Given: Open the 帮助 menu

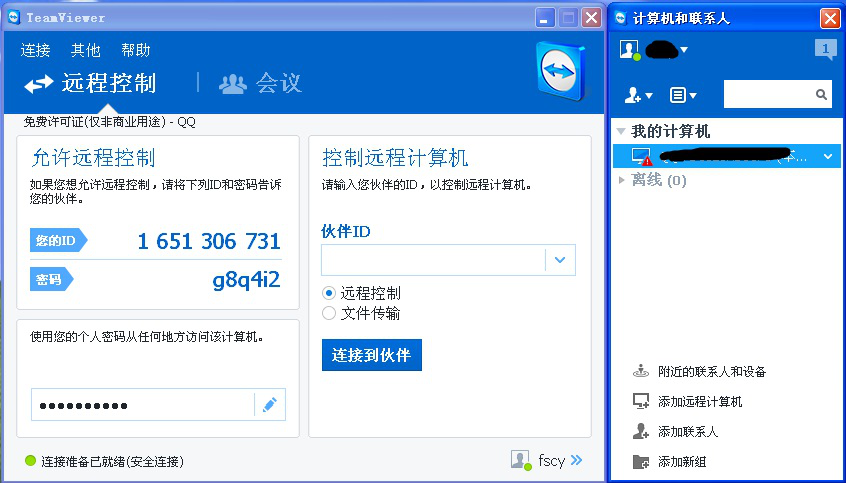Looking at the screenshot, I should click(136, 50).
